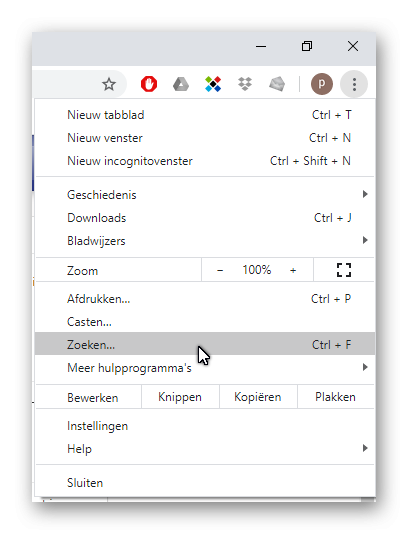Click the Kopiëren button

[x=258, y=397]
